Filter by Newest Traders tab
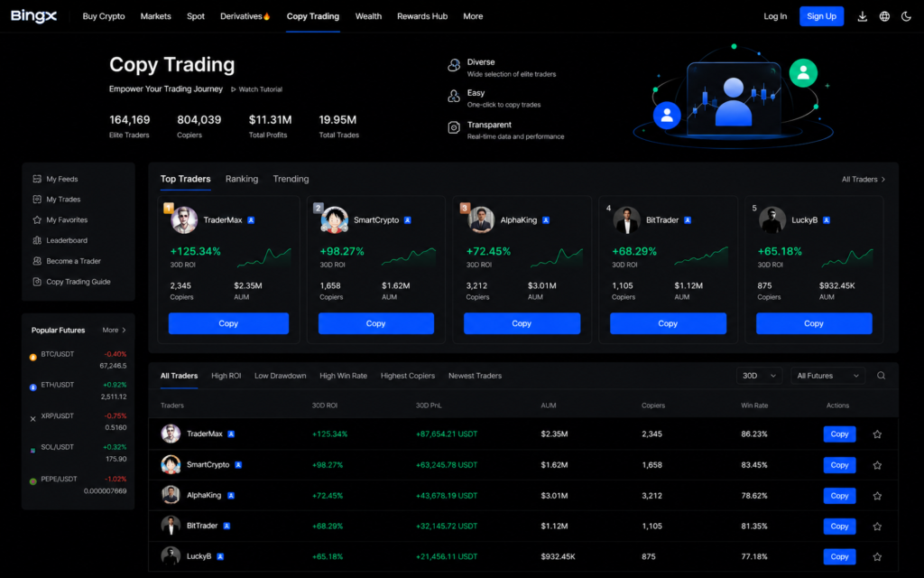 (475, 376)
